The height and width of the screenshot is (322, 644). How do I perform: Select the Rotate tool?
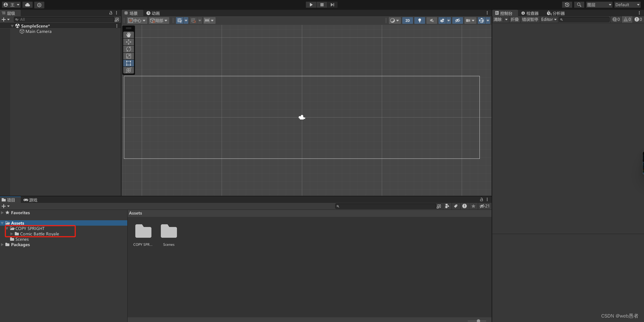click(x=129, y=49)
